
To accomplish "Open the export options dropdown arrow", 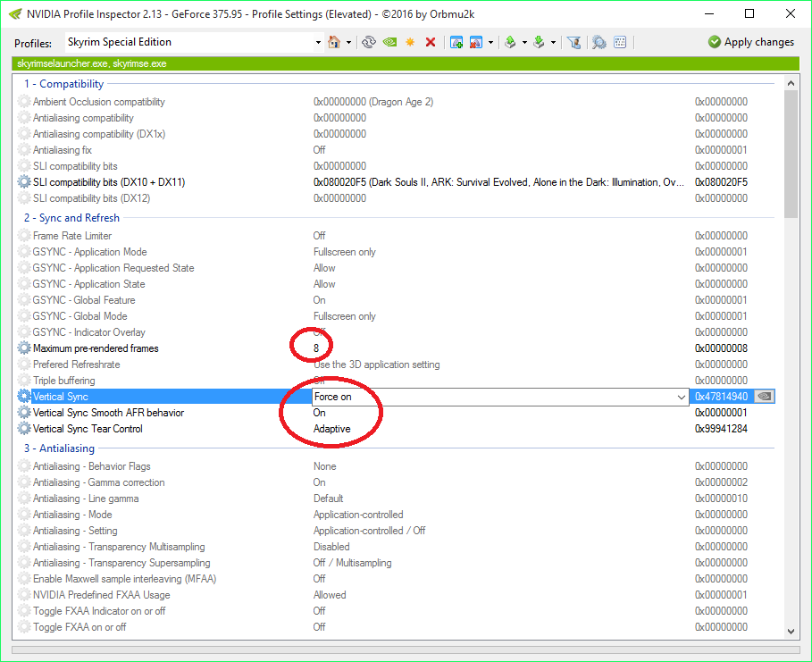I will tap(524, 43).
